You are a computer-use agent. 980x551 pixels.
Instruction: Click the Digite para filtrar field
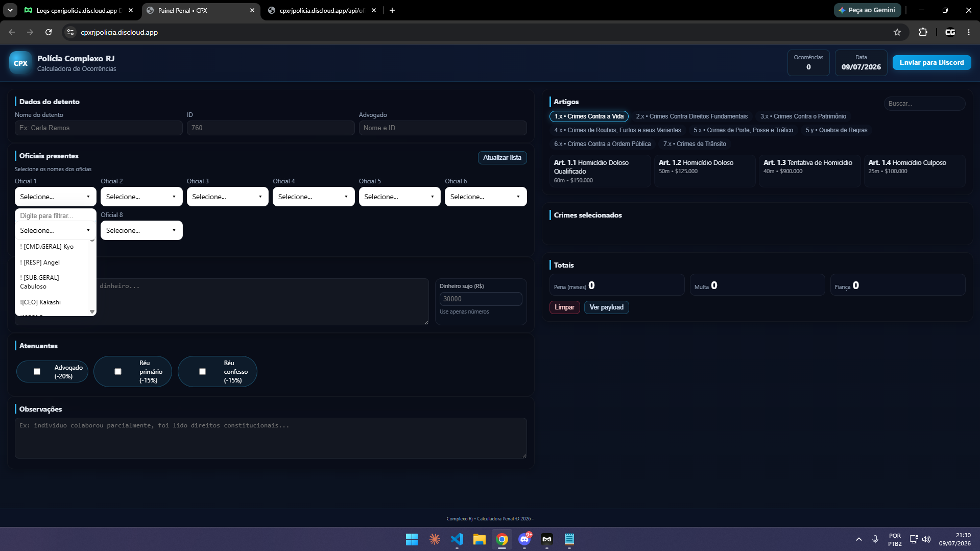coord(56,215)
